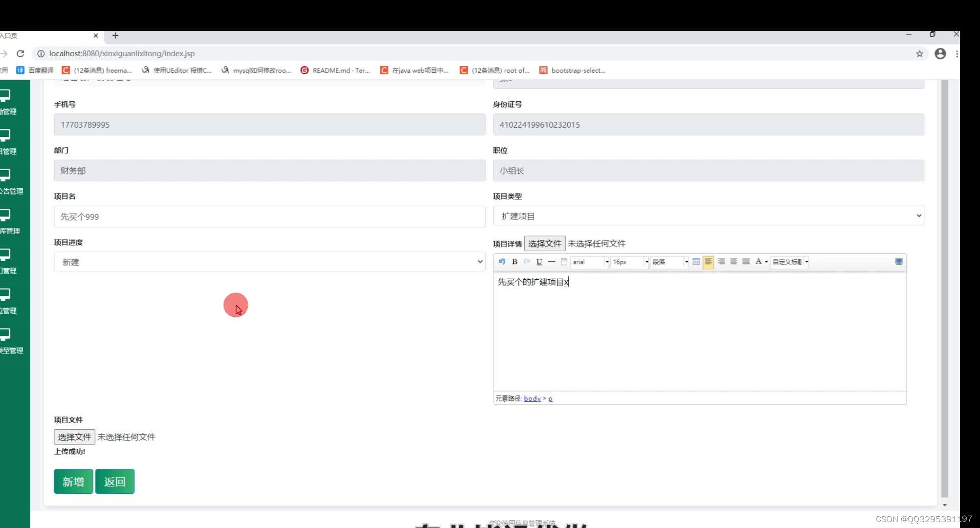The width and height of the screenshot is (980, 528).
Task: Click the redo icon in the editor toolbar
Action: (x=527, y=262)
